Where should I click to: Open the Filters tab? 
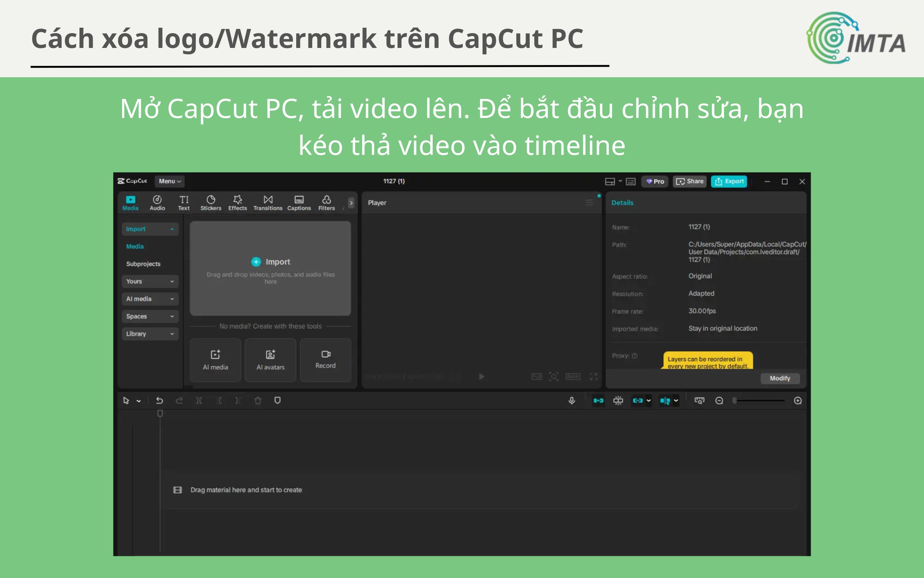[x=327, y=202]
